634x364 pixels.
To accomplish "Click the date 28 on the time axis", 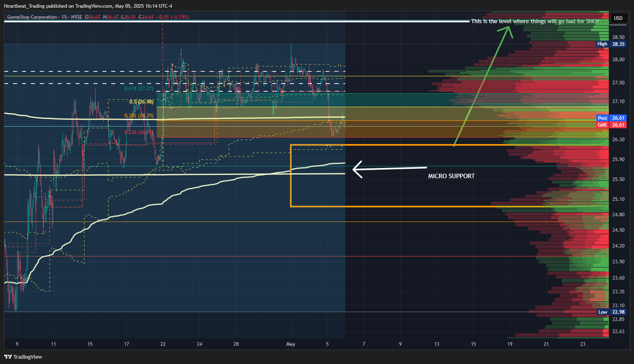I will (236, 344).
